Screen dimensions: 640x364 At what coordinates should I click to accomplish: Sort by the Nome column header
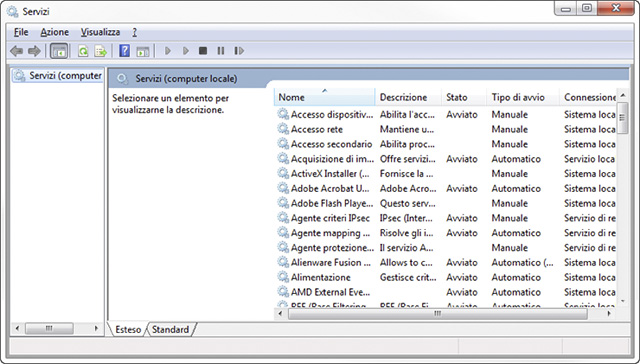point(324,97)
